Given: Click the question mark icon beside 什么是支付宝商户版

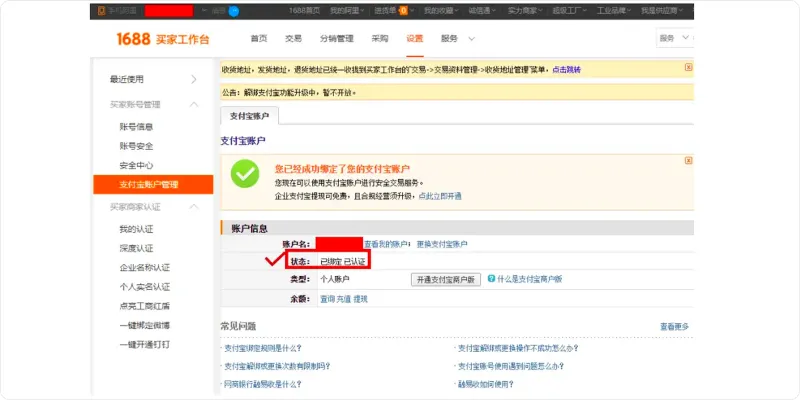Looking at the screenshot, I should tap(491, 279).
